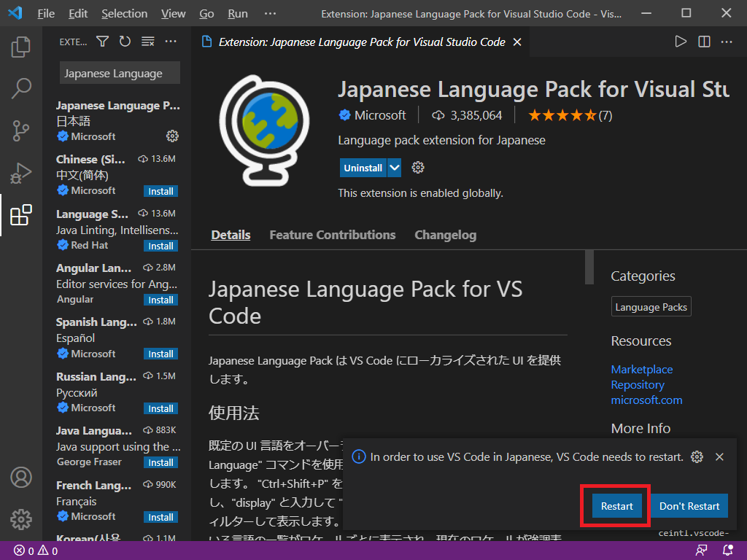Install the Russian Language Pack
The height and width of the screenshot is (560, 747).
coord(160,408)
